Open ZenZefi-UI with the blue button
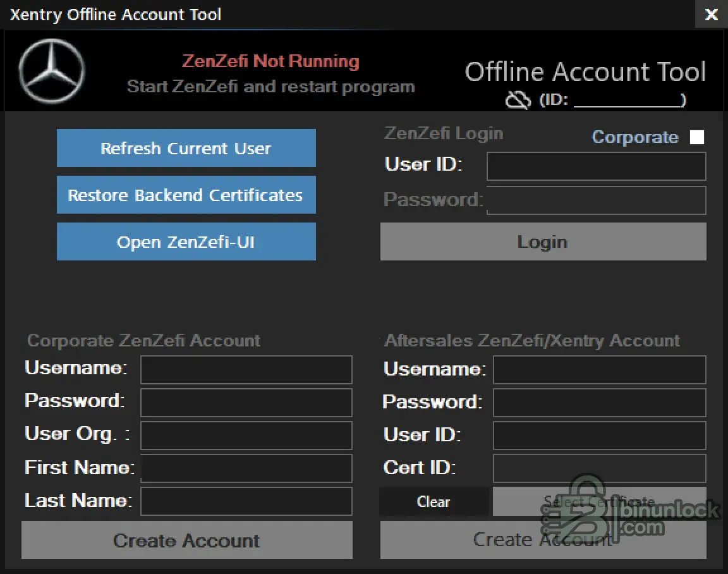 tap(186, 242)
